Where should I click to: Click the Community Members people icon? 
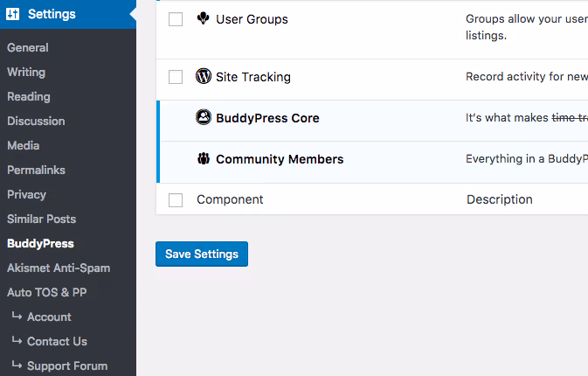click(204, 159)
